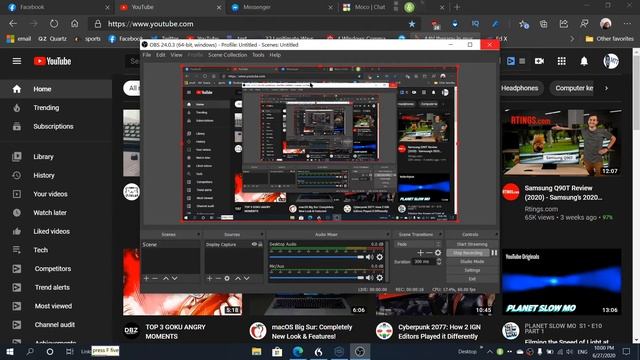This screenshot has width=640, height=360.
Task: Move scene up in the Scenes panel
Action: click(x=166, y=278)
